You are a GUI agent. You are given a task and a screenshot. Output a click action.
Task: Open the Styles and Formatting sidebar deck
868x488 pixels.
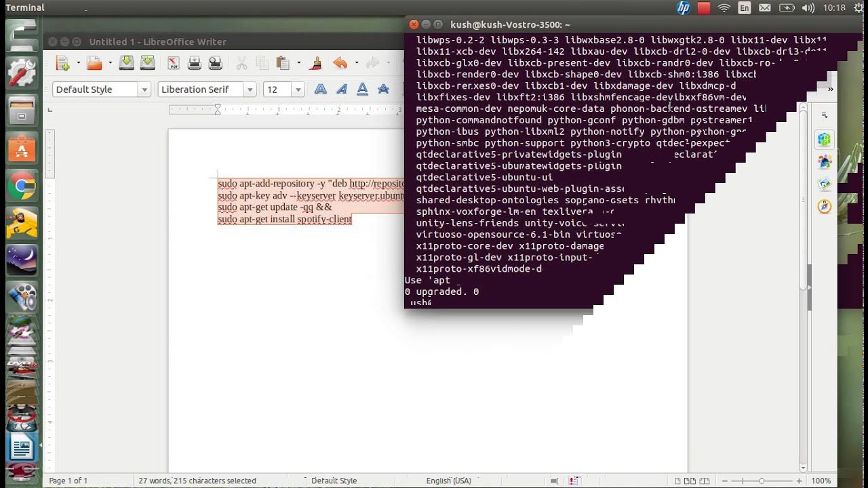point(825,161)
